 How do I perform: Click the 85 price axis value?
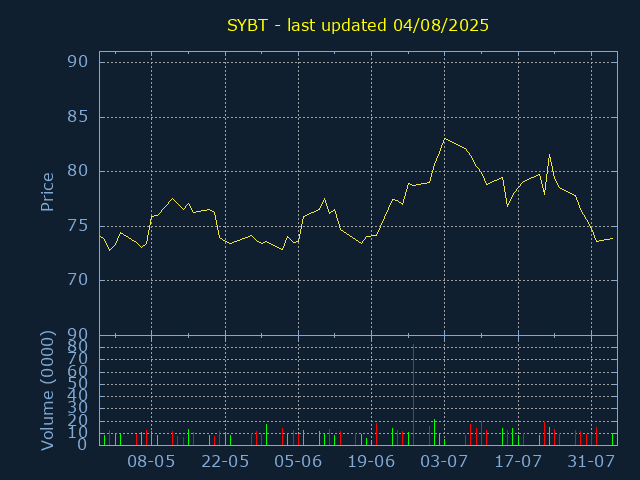click(78, 117)
